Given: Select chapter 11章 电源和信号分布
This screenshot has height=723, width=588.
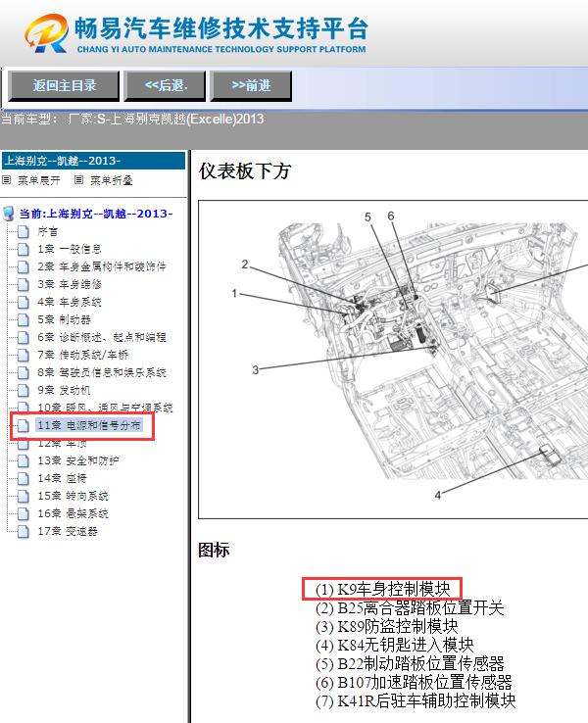Looking at the screenshot, I should [x=89, y=425].
